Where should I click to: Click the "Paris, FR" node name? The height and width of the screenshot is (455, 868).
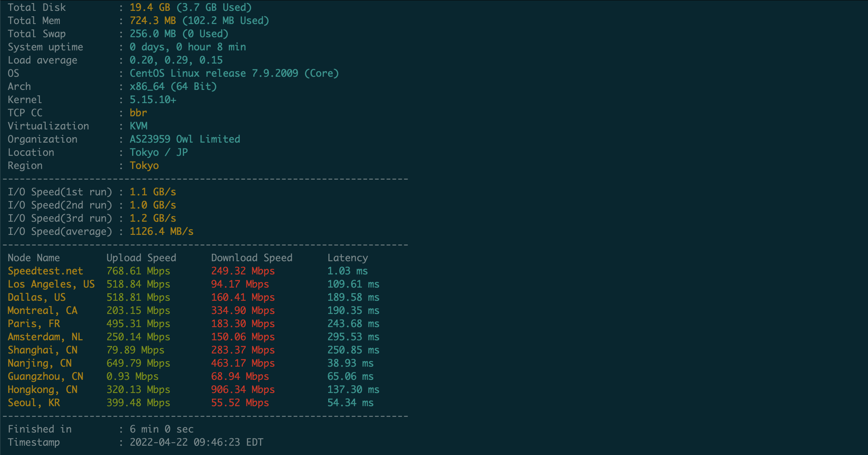pyautogui.click(x=34, y=324)
